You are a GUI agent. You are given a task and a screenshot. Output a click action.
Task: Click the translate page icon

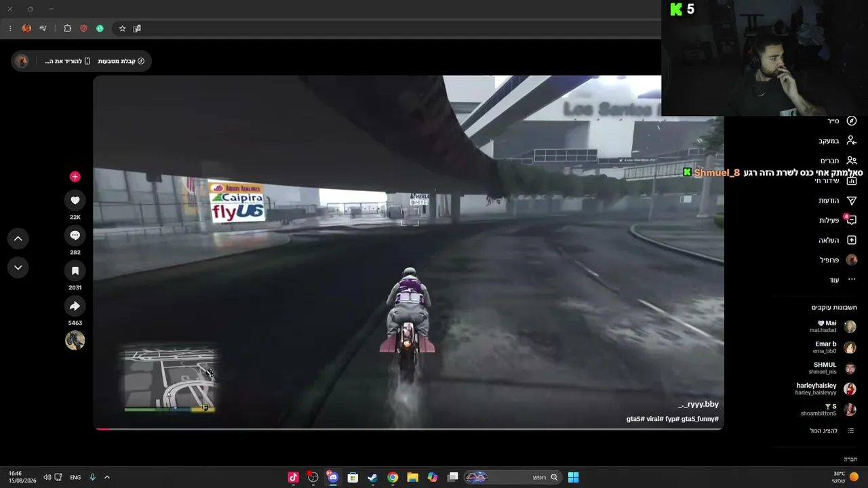(x=137, y=28)
